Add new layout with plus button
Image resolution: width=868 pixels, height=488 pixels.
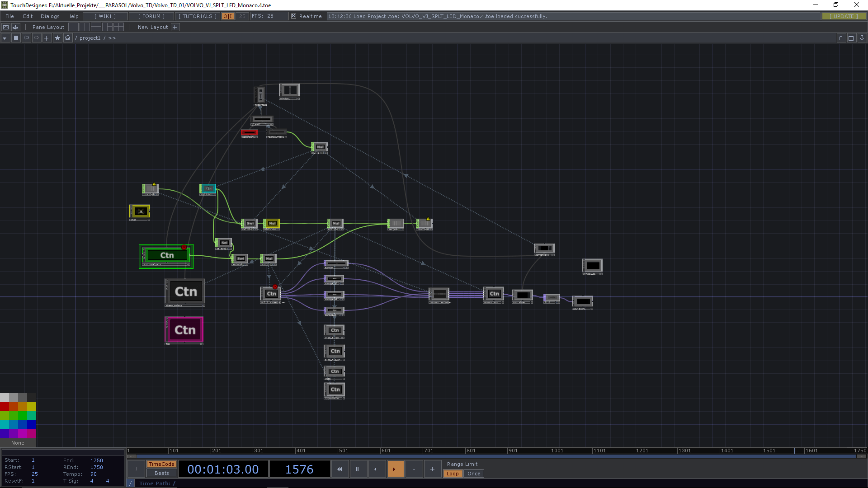(175, 27)
